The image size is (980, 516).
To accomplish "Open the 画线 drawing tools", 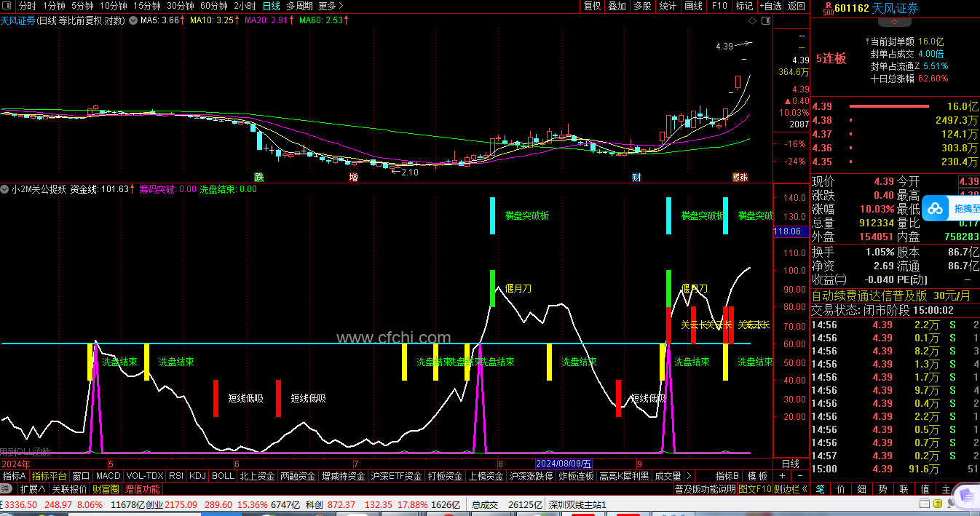I will [x=693, y=6].
